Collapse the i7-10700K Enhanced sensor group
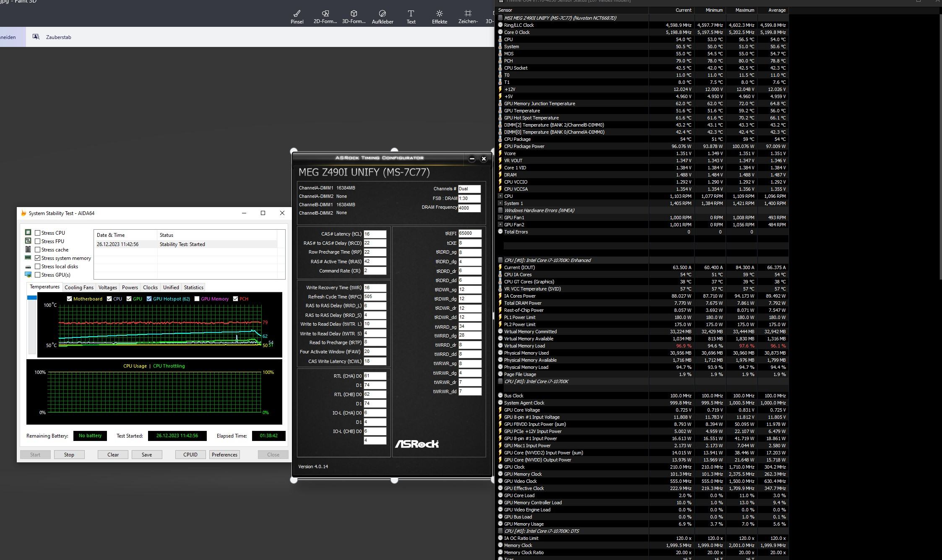The height and width of the screenshot is (560, 942). click(x=500, y=260)
